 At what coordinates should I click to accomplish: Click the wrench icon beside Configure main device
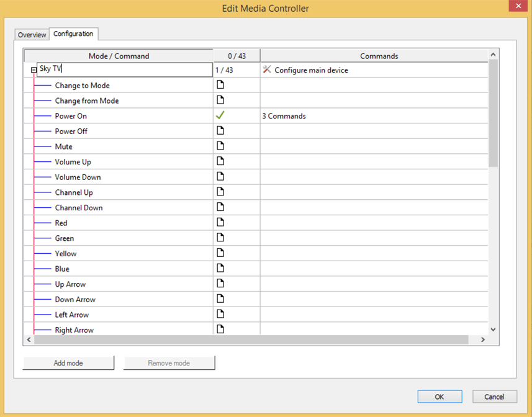267,69
